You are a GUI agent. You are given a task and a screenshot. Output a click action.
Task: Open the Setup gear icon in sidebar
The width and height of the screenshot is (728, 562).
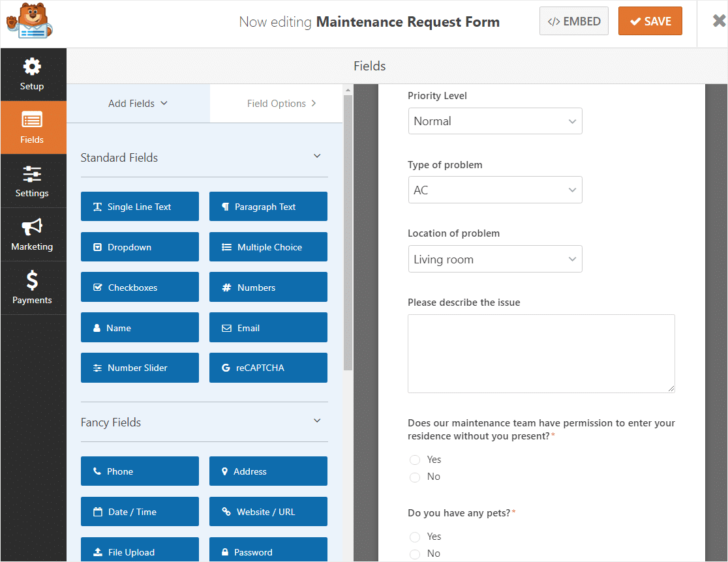point(32,67)
